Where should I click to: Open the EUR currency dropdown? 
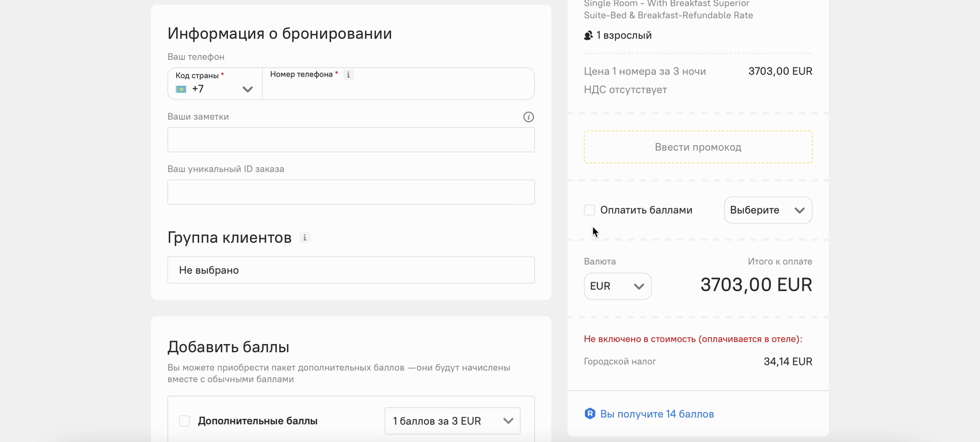coord(617,286)
